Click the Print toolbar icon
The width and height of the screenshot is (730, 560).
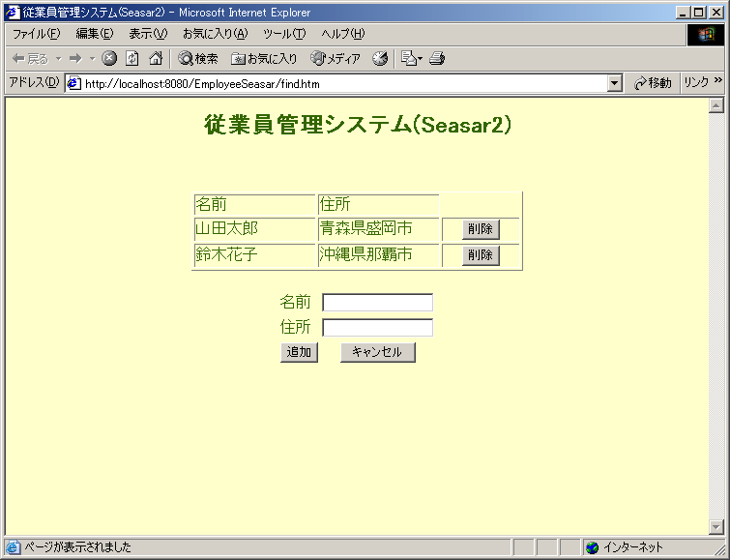coord(437,59)
